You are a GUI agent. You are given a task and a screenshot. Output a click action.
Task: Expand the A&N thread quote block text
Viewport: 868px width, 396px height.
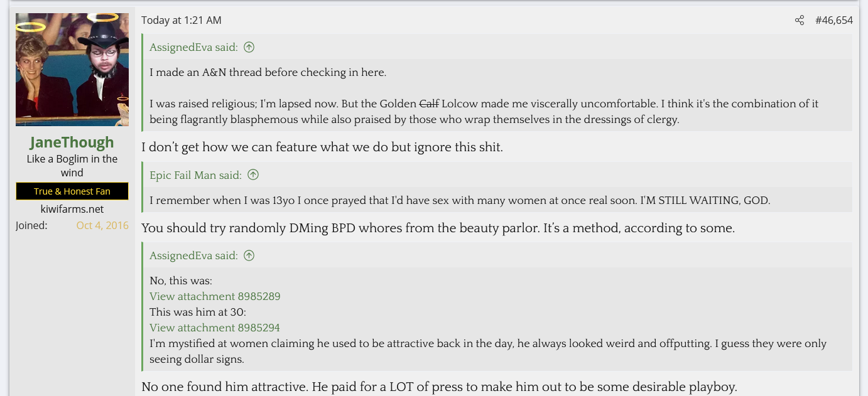tap(501, 95)
